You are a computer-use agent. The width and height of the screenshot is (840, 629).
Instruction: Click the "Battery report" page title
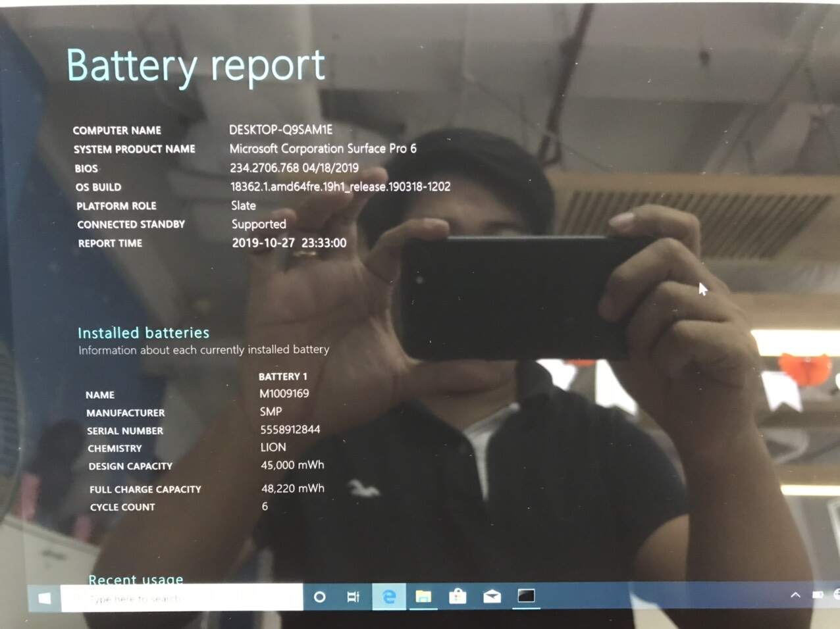[196, 66]
